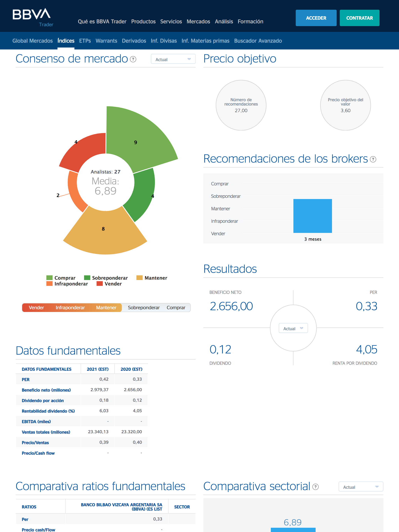Open the Formación menu

(x=251, y=21)
